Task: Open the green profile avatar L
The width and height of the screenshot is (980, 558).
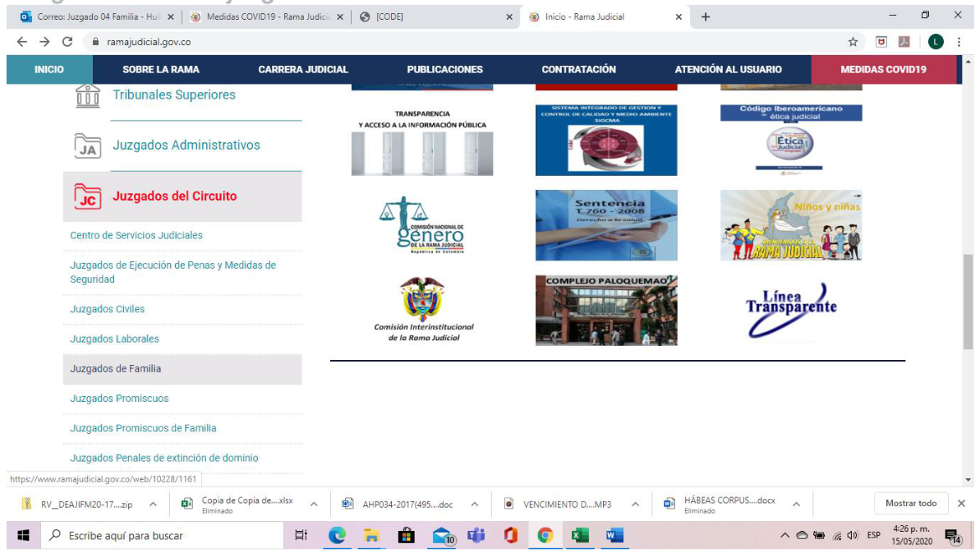Action: tap(936, 42)
